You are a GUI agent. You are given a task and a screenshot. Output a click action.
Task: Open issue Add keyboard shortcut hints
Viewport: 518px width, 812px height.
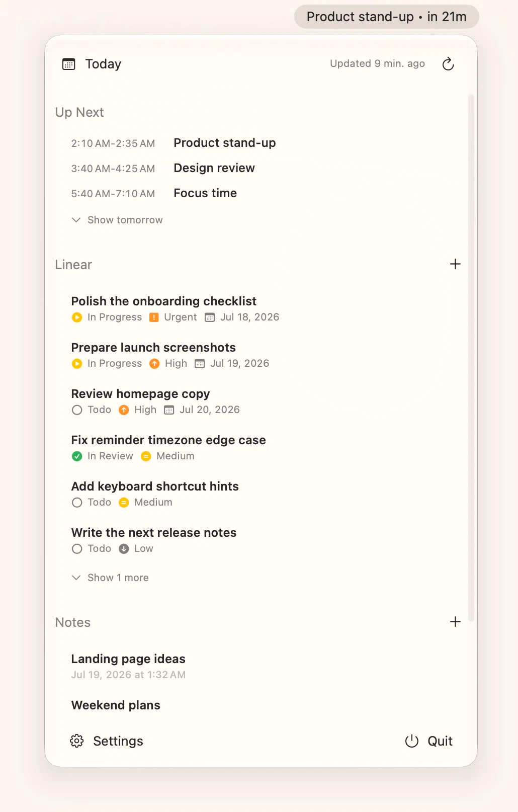(155, 486)
